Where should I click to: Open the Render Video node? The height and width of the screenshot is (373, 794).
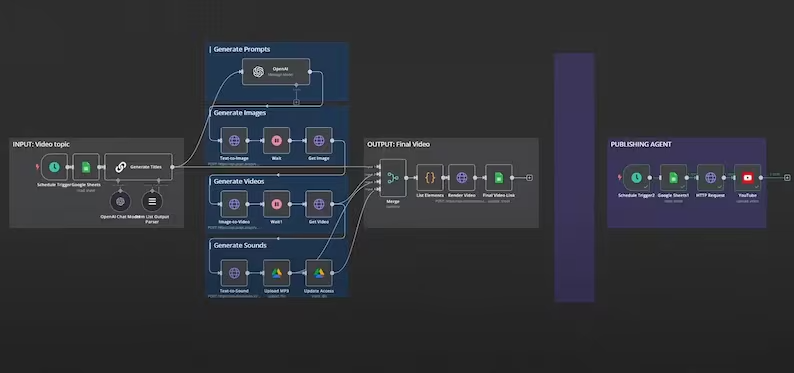(x=461, y=178)
